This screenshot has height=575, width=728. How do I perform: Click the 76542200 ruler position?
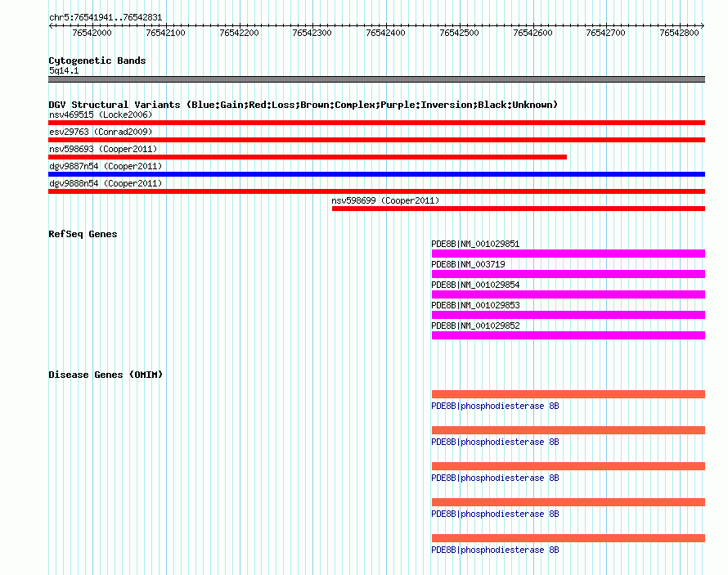coord(239,33)
